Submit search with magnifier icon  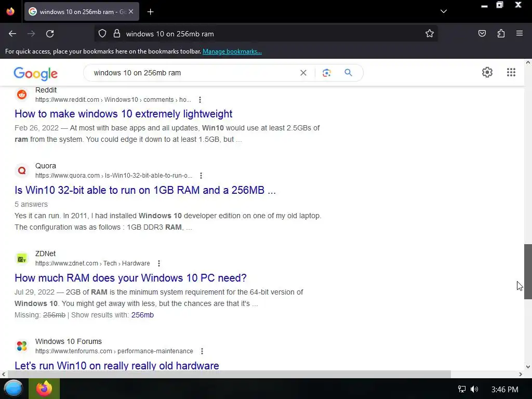point(348,73)
